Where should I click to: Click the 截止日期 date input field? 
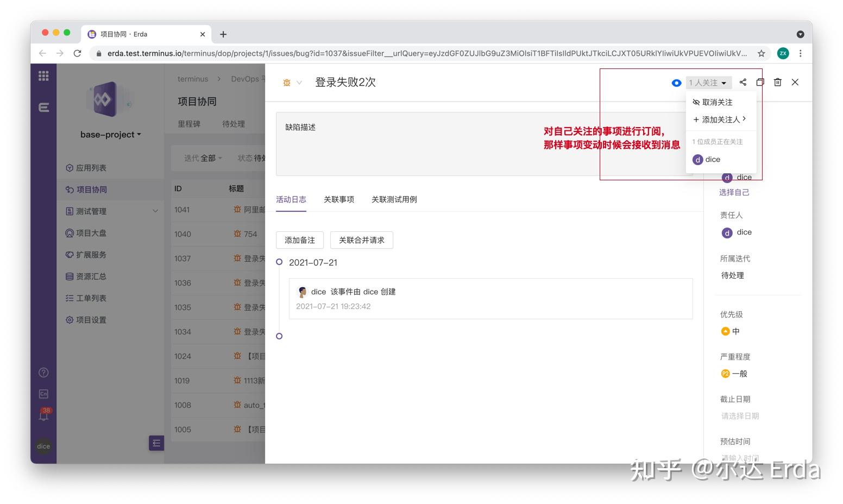tap(740, 416)
